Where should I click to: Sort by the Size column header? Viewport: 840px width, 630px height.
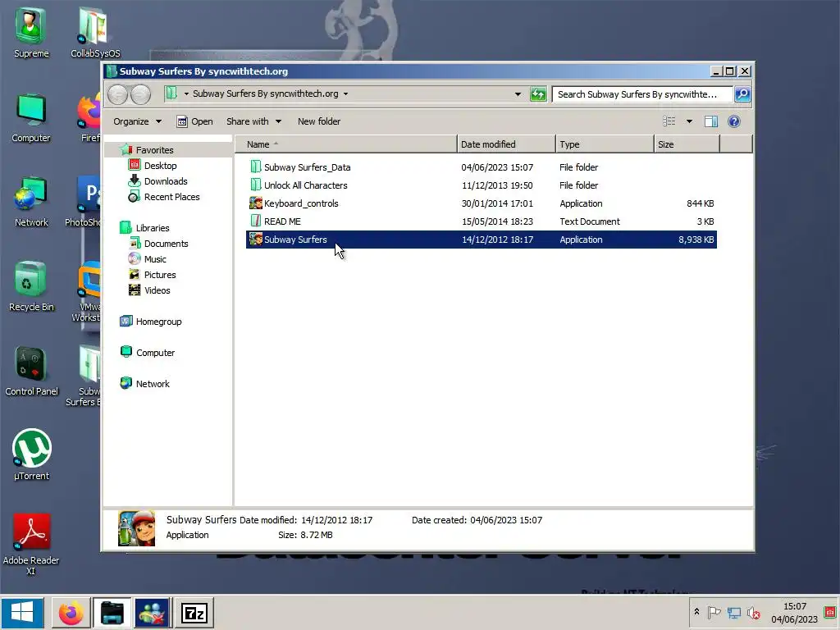pyautogui.click(x=687, y=144)
